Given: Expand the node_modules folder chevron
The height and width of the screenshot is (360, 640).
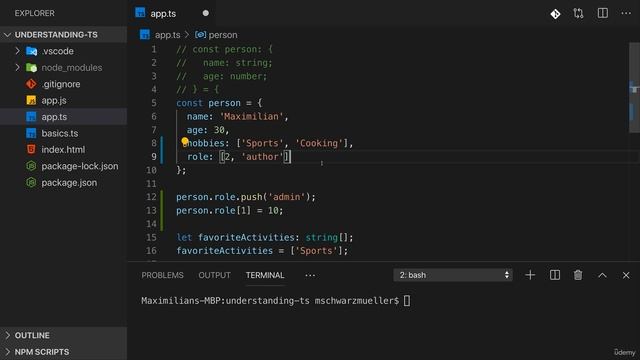Looking at the screenshot, I should (x=17, y=67).
